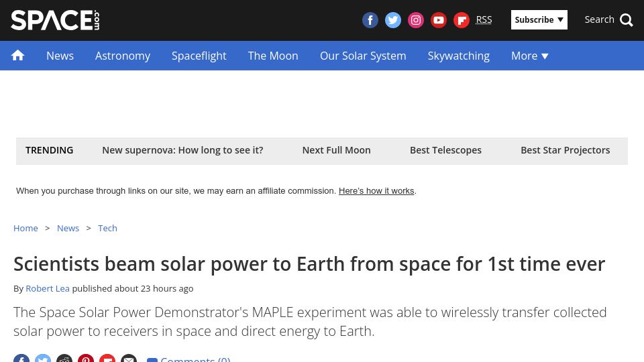Open author Robert Lea's profile
Screen dimensions: 644x362
48,288
